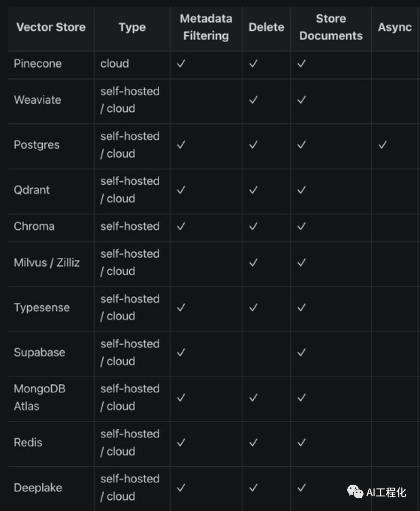Click the Chroma Metadata Filtering checkmark
This screenshot has width=420, height=511.
(181, 226)
